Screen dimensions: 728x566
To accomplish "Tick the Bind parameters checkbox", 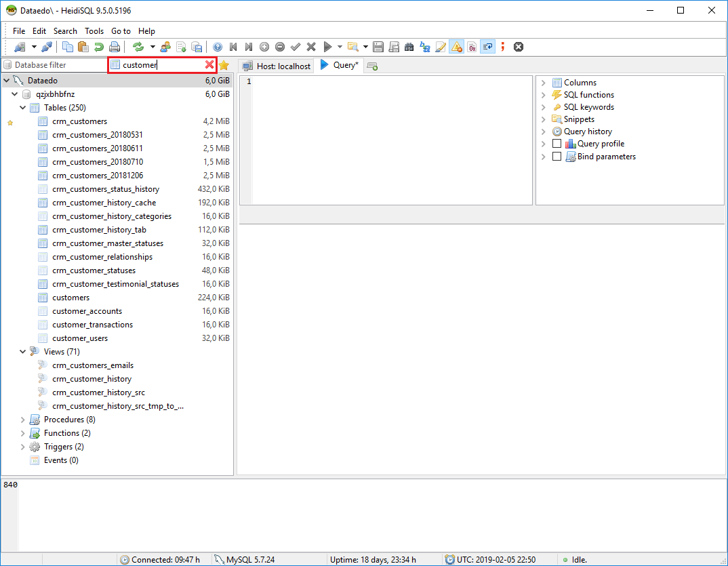I will tap(557, 157).
